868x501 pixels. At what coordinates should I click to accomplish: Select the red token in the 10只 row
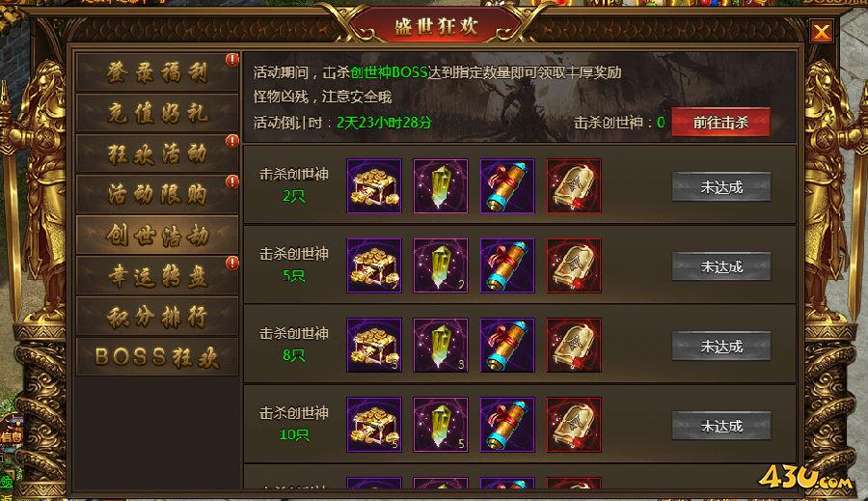(x=574, y=425)
